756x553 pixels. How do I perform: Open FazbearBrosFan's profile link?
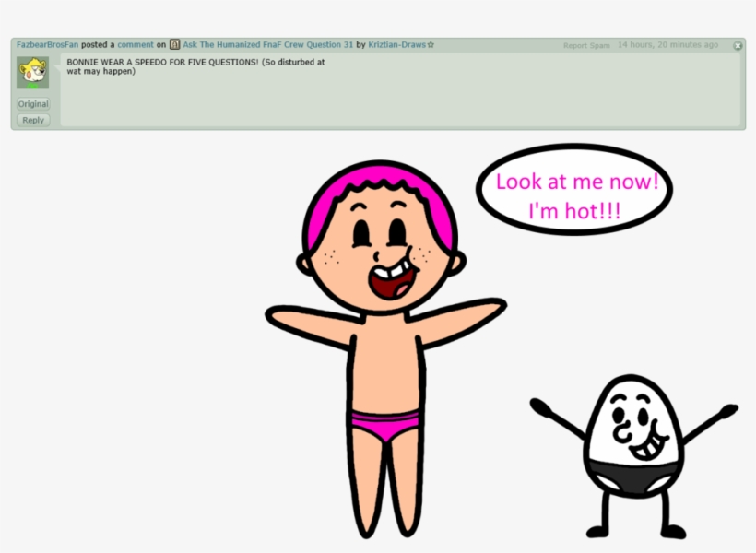(x=47, y=45)
